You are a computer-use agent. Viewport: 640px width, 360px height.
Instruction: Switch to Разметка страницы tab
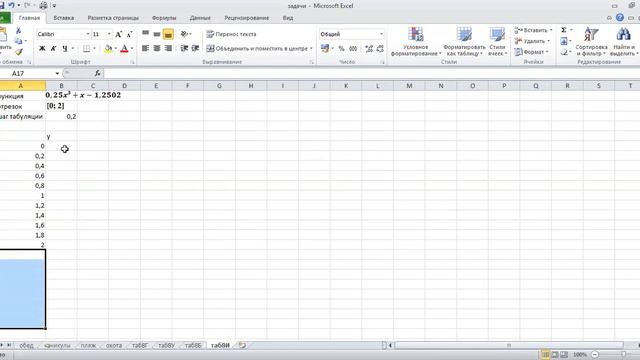113,18
